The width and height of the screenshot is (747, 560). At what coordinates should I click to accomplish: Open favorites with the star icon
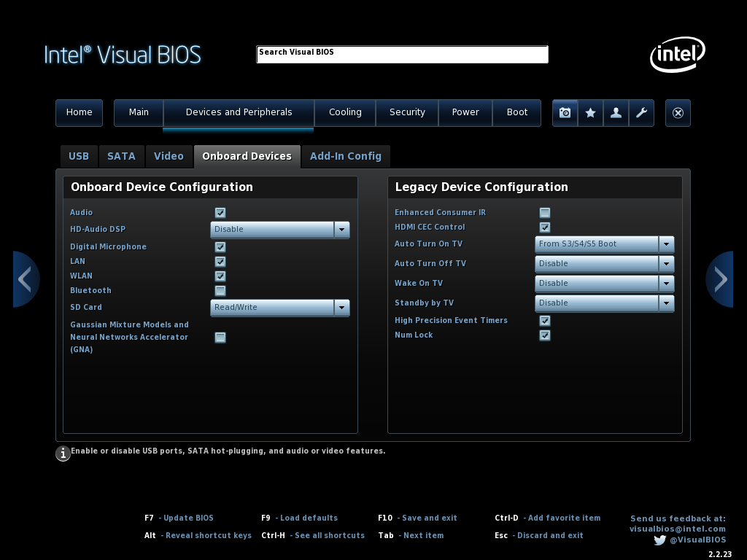click(x=591, y=113)
